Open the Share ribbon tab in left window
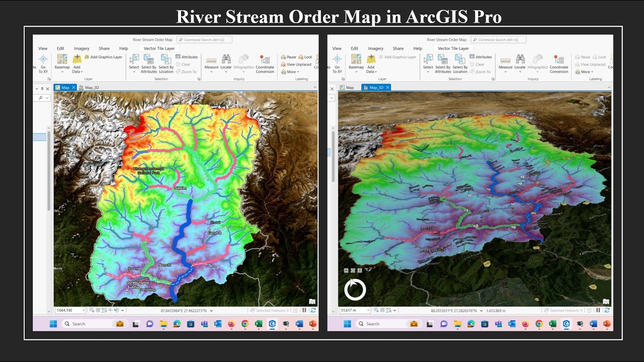The height and width of the screenshot is (362, 644). [104, 49]
